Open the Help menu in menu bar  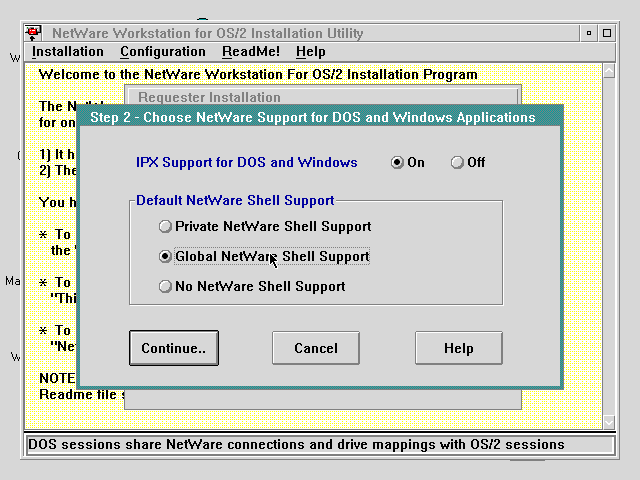point(311,52)
